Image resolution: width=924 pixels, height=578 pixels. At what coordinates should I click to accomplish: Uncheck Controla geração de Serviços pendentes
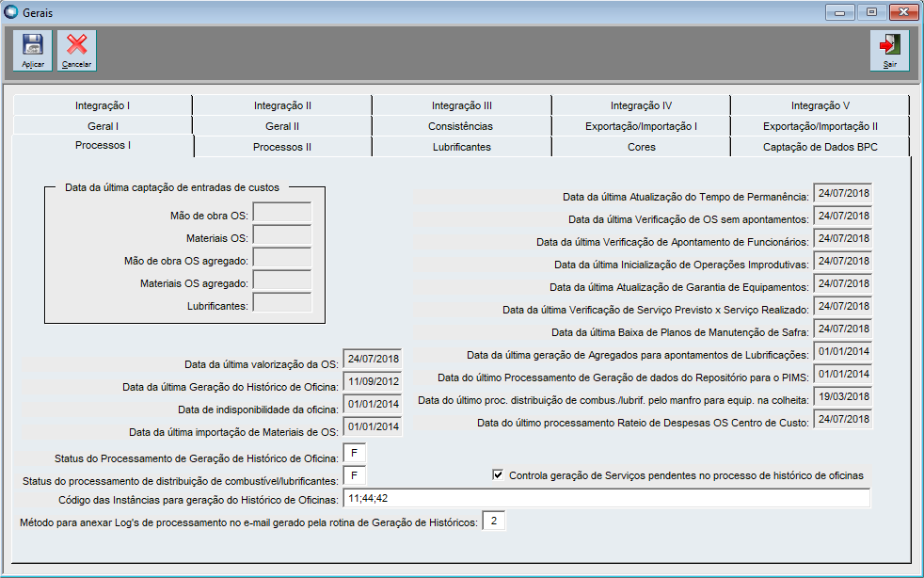pos(498,474)
